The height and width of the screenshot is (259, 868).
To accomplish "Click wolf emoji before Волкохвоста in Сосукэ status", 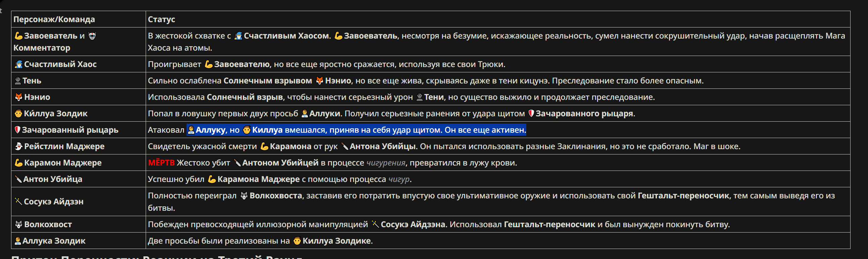I will tap(244, 196).
